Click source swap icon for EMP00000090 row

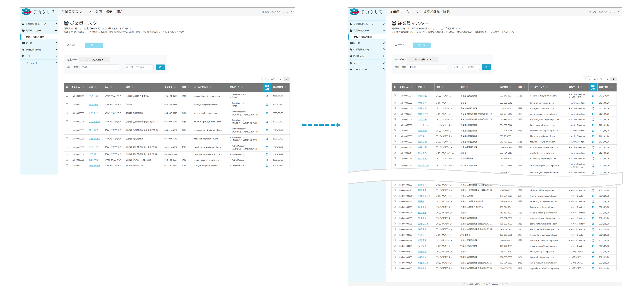pos(593,190)
